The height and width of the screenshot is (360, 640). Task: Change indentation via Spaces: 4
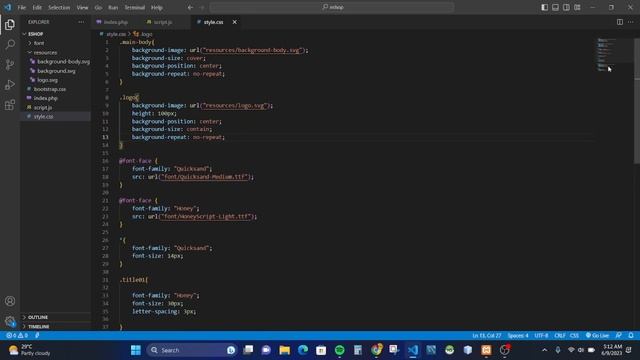[x=518, y=336]
